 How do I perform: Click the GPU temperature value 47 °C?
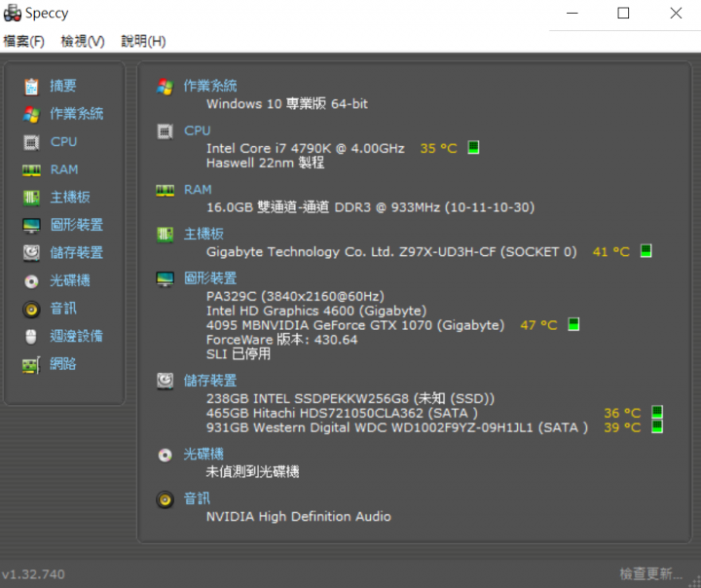(538, 325)
